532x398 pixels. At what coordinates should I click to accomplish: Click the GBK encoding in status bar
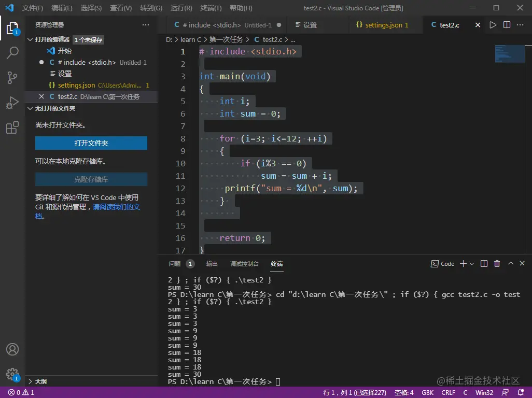pyautogui.click(x=427, y=392)
